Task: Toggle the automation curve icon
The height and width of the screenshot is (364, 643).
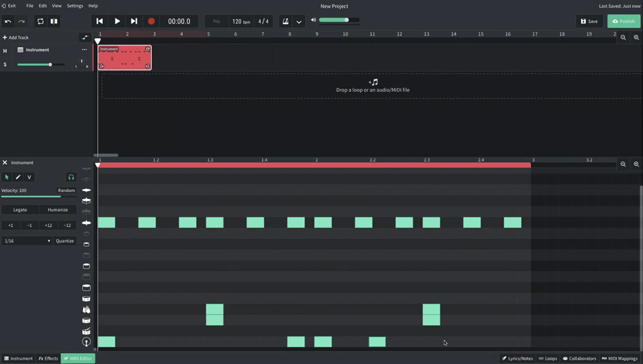Action: 85,38
